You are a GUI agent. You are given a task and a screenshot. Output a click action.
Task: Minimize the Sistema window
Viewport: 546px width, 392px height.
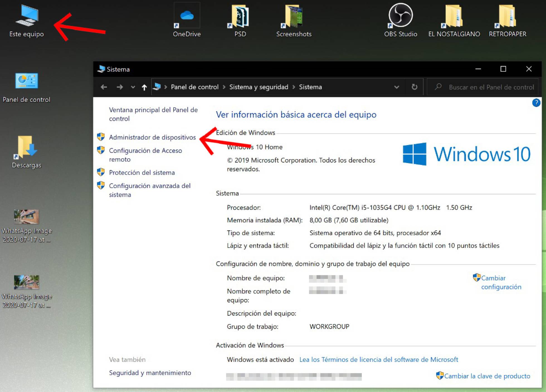(478, 69)
